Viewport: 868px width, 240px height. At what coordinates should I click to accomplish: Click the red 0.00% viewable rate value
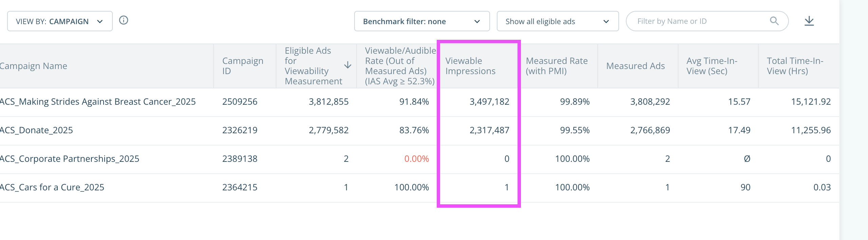(x=416, y=159)
